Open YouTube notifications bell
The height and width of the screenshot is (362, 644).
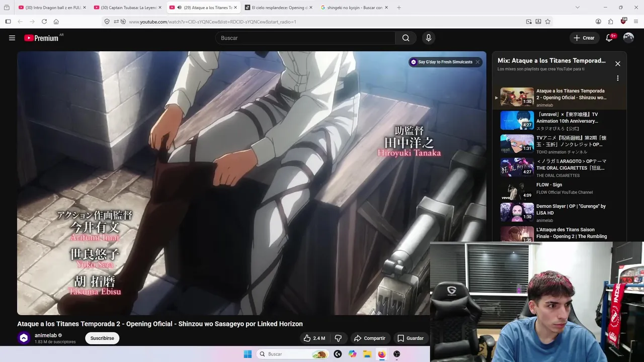click(x=609, y=38)
